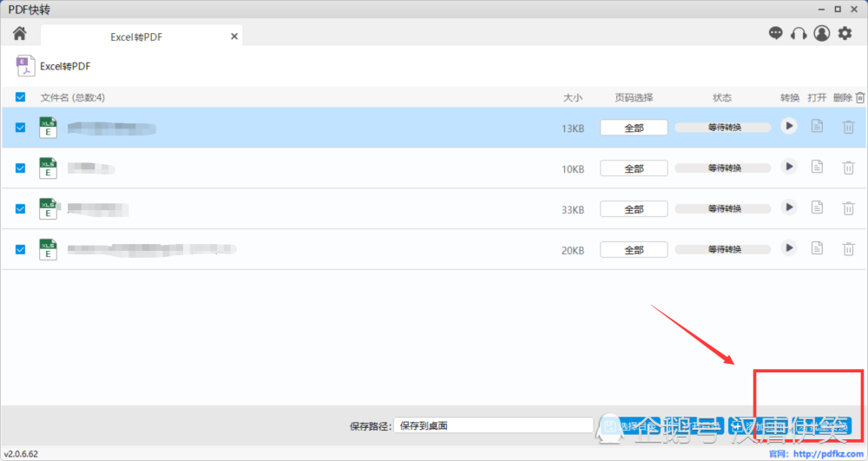Screen dimensions: 868x461
Task: Select the Excel转PDF tab
Action: 136,36
